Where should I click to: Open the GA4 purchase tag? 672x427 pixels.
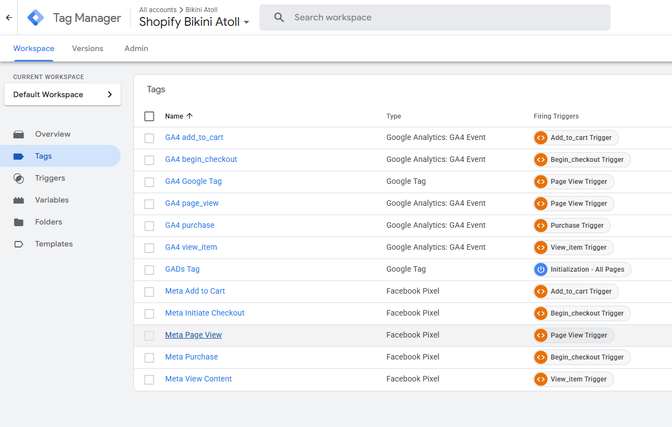click(x=189, y=225)
